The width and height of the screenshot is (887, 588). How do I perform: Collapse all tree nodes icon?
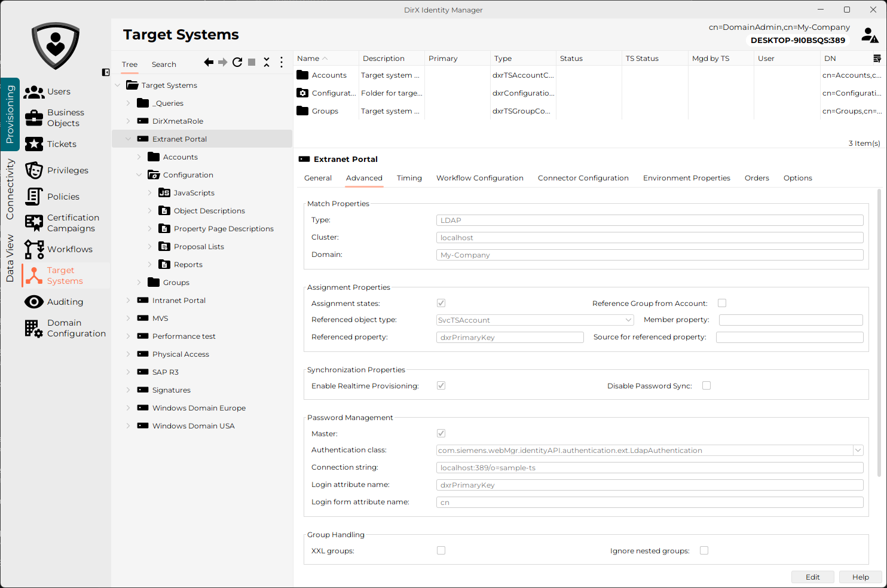pos(267,62)
